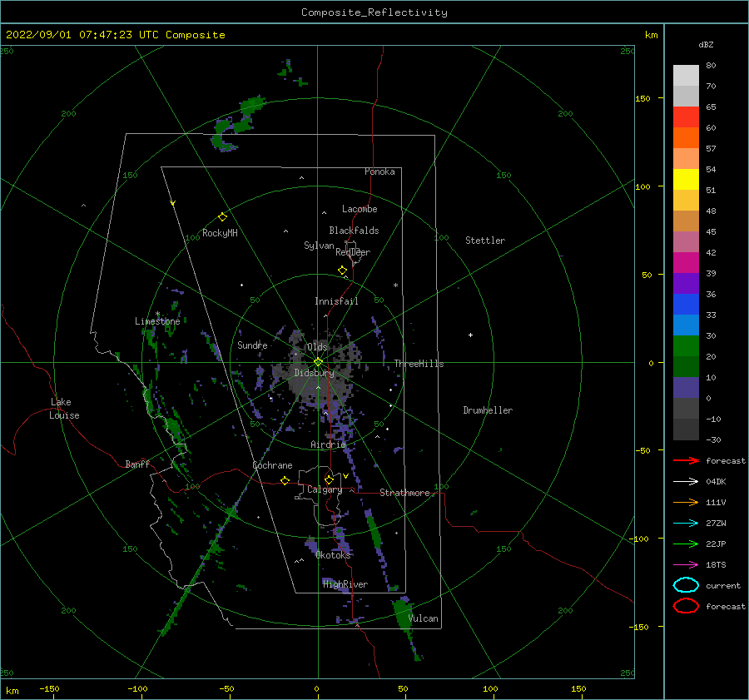Click the Limestone label
The height and width of the screenshot is (700, 749).
coord(157,321)
